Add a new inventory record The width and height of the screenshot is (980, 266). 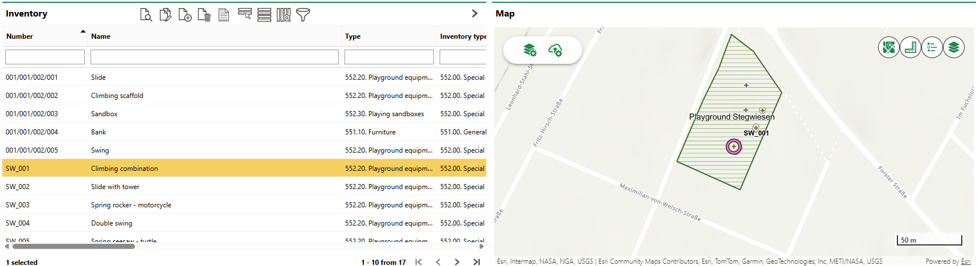point(184,15)
